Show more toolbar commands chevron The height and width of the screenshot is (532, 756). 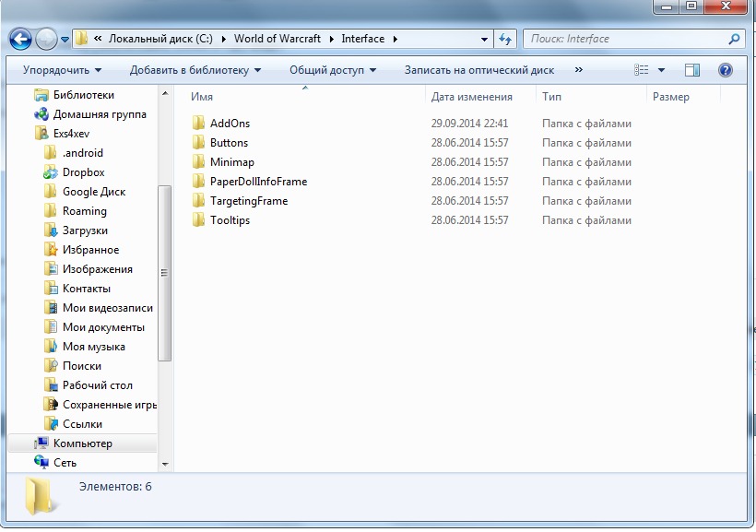coord(579,70)
